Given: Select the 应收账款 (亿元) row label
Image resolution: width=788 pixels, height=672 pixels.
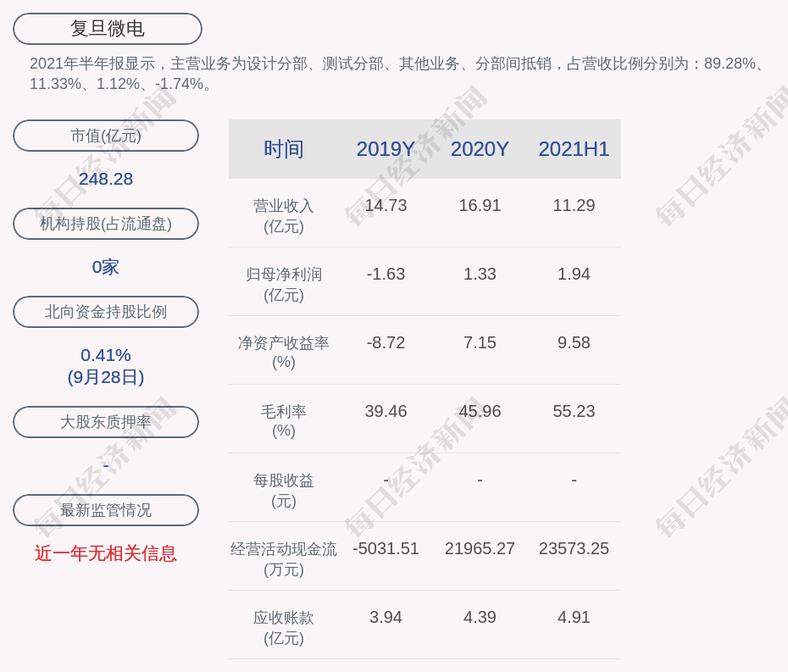Looking at the screenshot, I should (x=284, y=628).
